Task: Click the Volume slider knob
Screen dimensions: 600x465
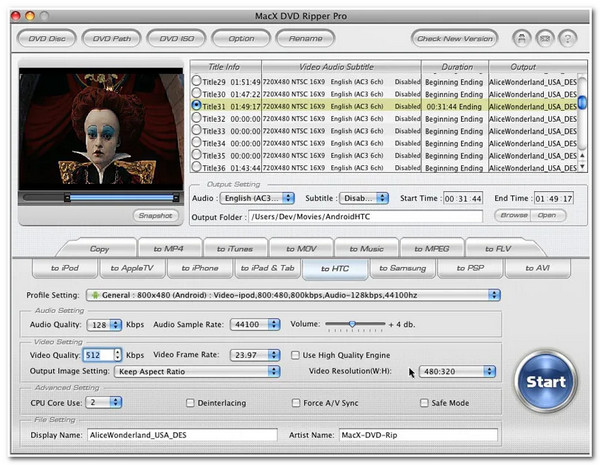Action: coord(352,324)
